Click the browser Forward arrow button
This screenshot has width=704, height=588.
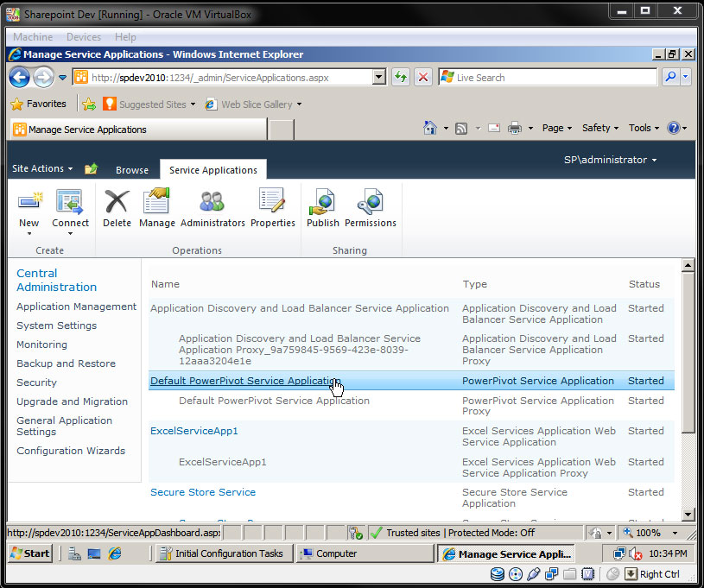tap(43, 77)
